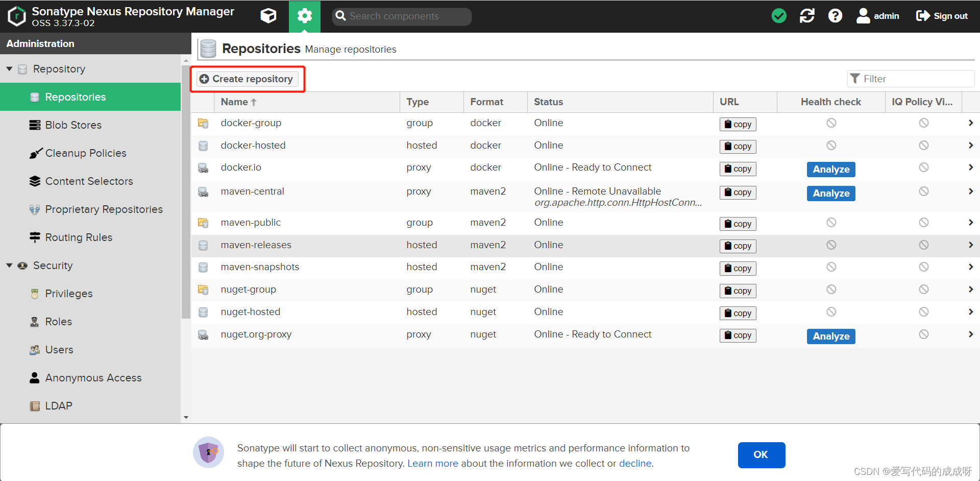Sort by the Format column header

click(x=496, y=102)
